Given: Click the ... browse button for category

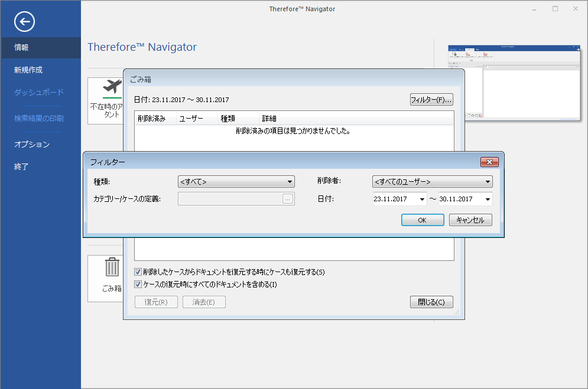Looking at the screenshot, I should (x=288, y=199).
